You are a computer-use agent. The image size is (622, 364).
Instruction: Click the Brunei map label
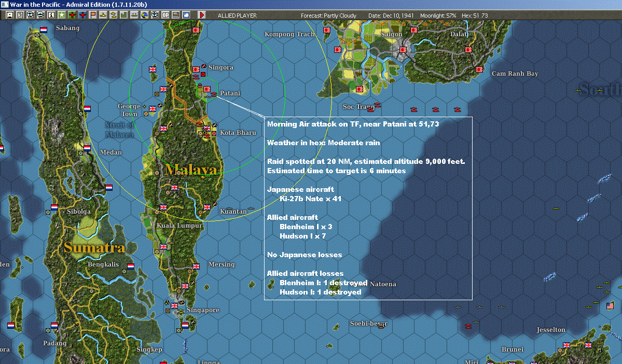pyautogui.click(x=513, y=349)
